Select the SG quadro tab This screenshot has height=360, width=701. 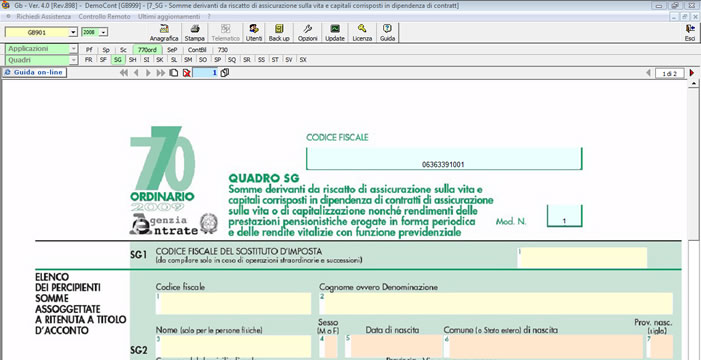click(118, 60)
